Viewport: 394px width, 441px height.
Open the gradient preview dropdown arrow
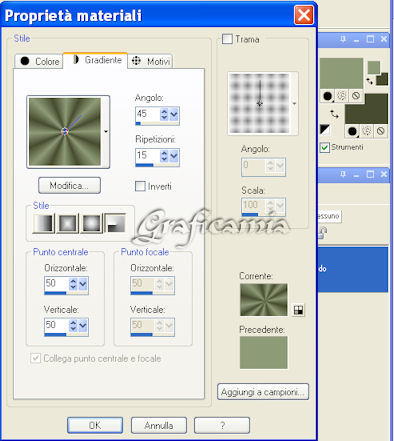(x=106, y=131)
